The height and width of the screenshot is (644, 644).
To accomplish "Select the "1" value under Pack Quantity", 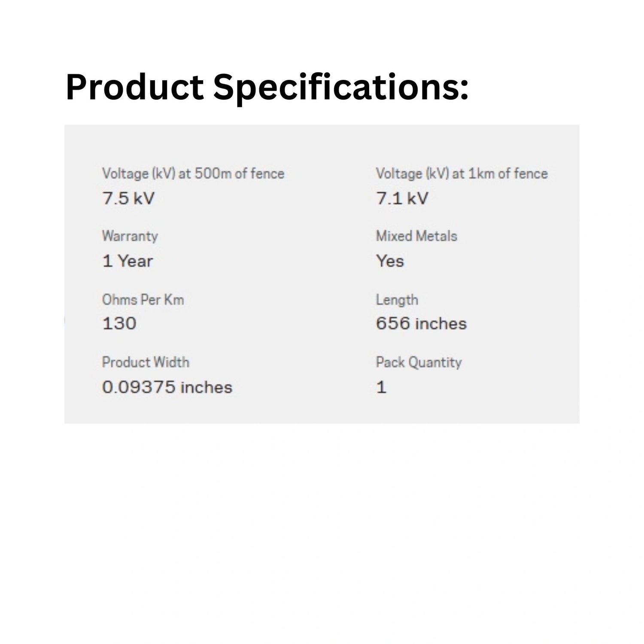I will pyautogui.click(x=381, y=387).
